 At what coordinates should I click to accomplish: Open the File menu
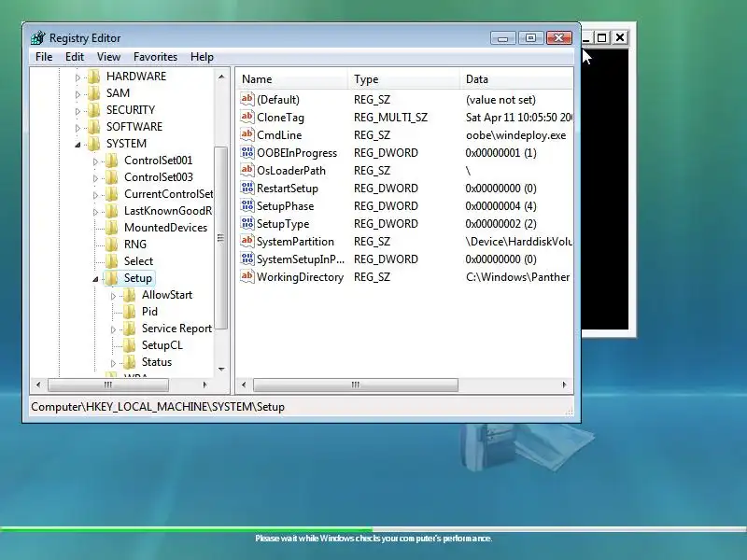click(44, 57)
